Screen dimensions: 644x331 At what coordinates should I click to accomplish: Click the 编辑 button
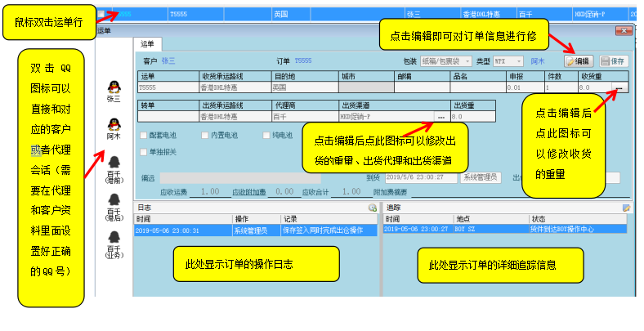pyautogui.click(x=578, y=61)
